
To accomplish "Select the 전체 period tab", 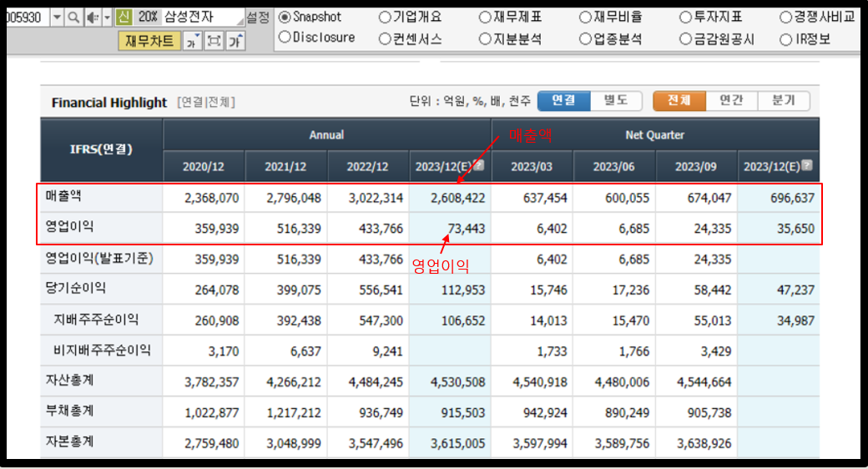I will [679, 100].
